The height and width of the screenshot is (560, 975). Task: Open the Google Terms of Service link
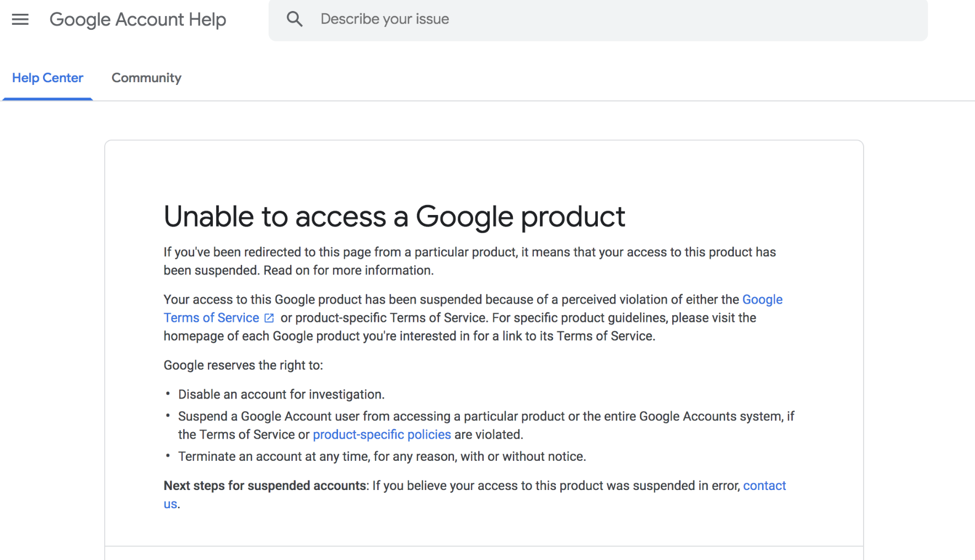pyautogui.click(x=211, y=318)
